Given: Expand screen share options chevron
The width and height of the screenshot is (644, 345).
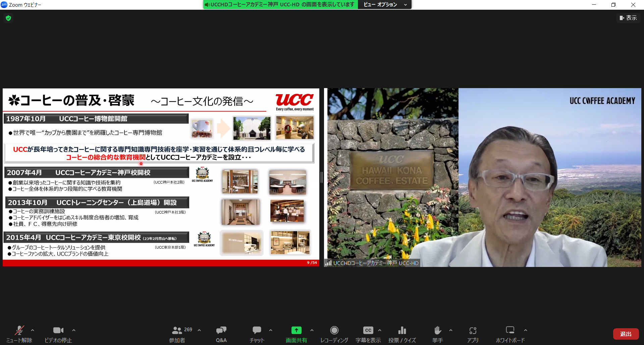Looking at the screenshot, I should pyautogui.click(x=312, y=330).
